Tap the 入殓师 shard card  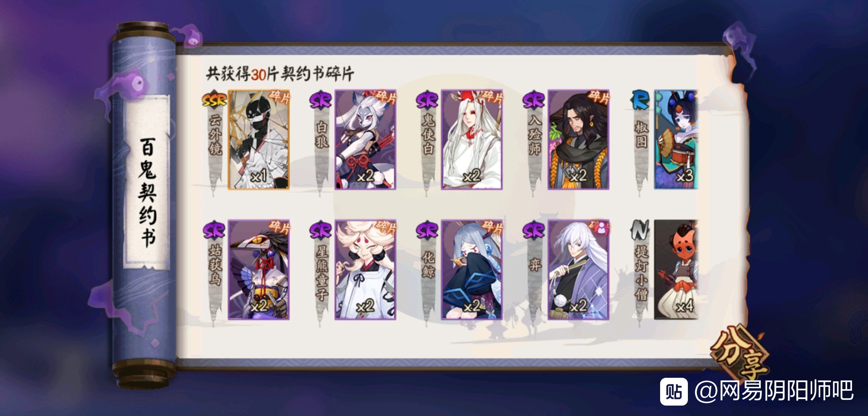(x=579, y=140)
